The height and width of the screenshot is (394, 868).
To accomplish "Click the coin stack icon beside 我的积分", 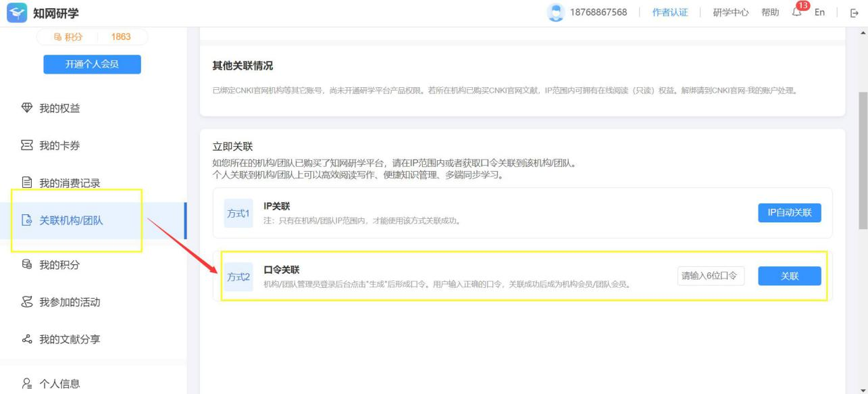I will click(x=27, y=265).
